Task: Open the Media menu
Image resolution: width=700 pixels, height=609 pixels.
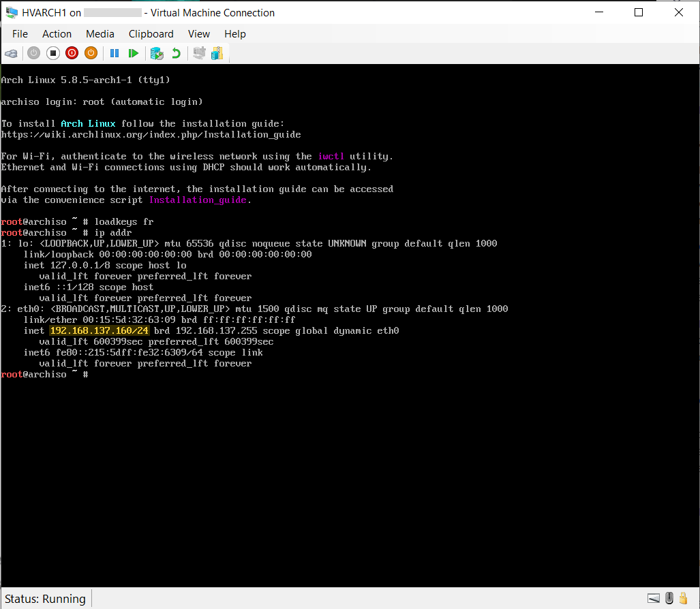Action: click(100, 34)
